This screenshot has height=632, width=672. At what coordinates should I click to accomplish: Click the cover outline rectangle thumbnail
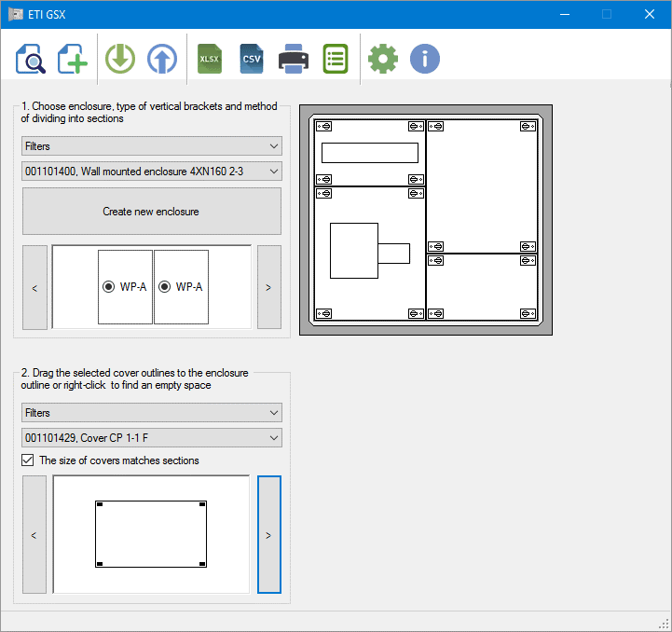pos(151,534)
